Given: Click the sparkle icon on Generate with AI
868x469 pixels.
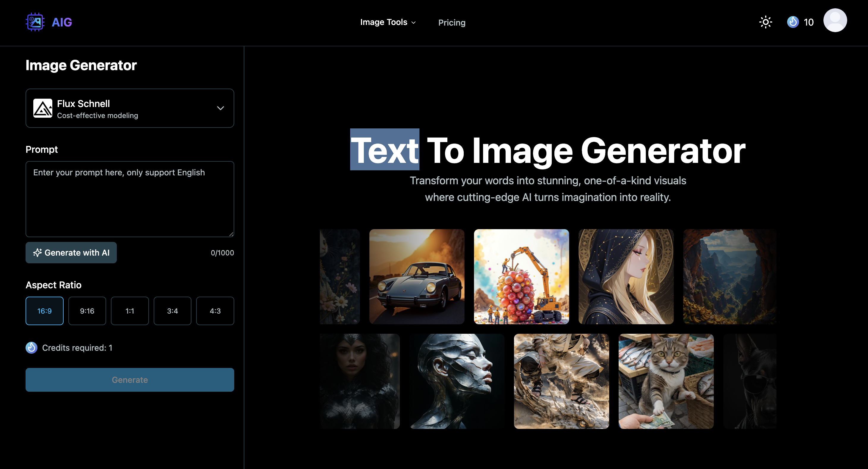Looking at the screenshot, I should pyautogui.click(x=37, y=253).
